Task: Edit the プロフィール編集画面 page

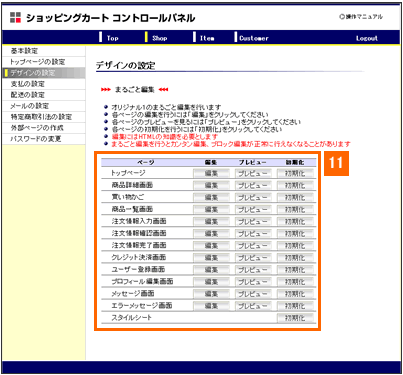Action: point(211,282)
